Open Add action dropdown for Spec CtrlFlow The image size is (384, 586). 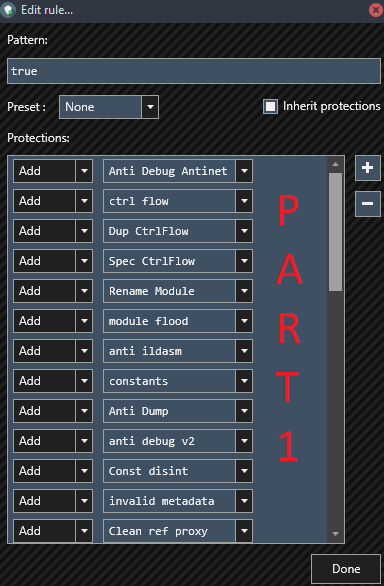(x=53, y=261)
